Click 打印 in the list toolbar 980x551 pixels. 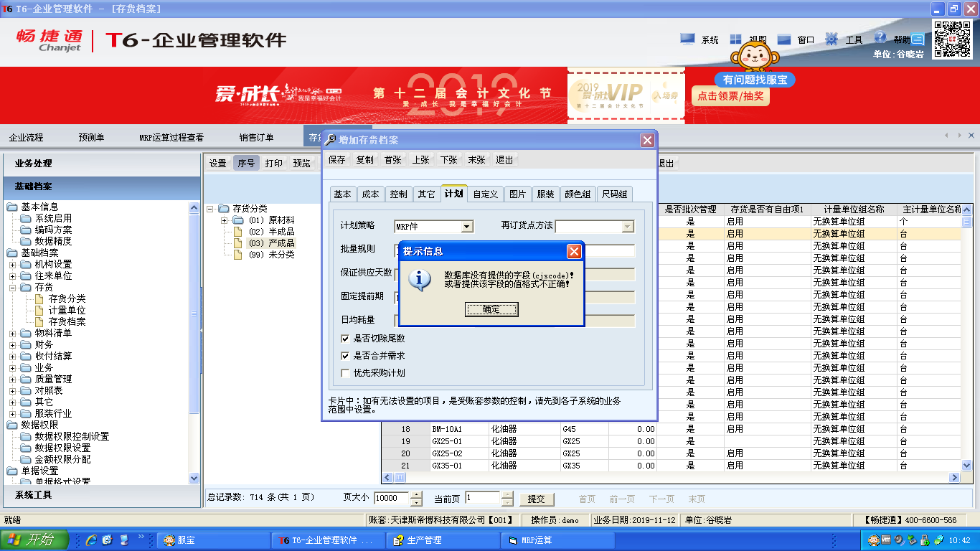click(273, 164)
